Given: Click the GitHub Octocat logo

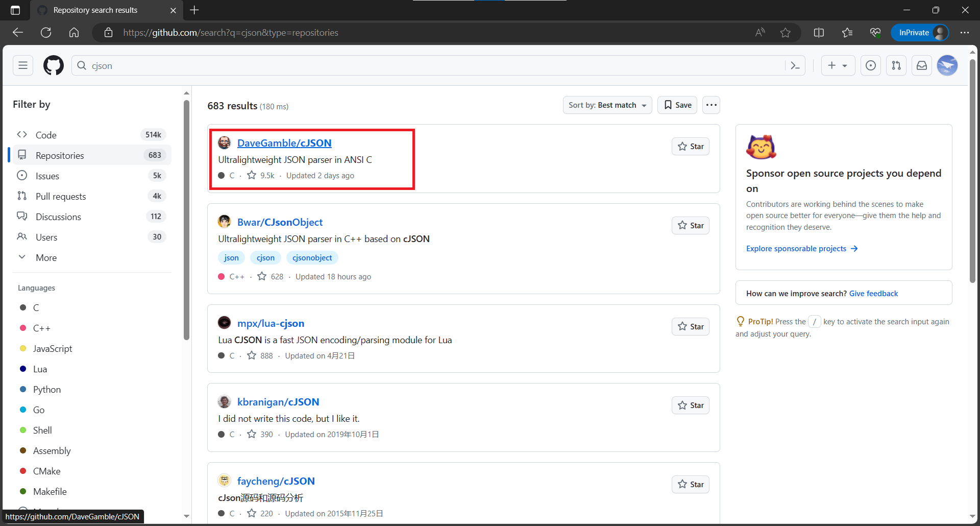Looking at the screenshot, I should coord(54,65).
